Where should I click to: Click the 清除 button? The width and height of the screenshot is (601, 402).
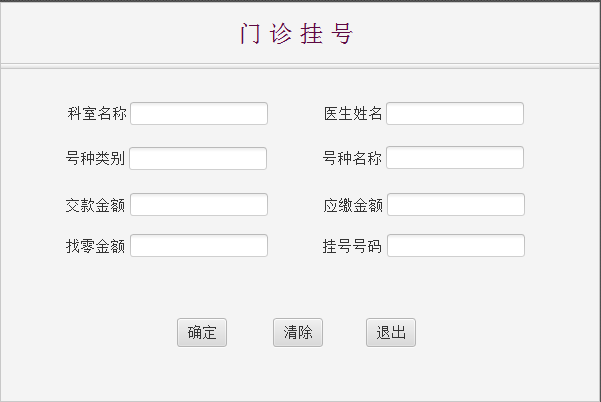(298, 333)
